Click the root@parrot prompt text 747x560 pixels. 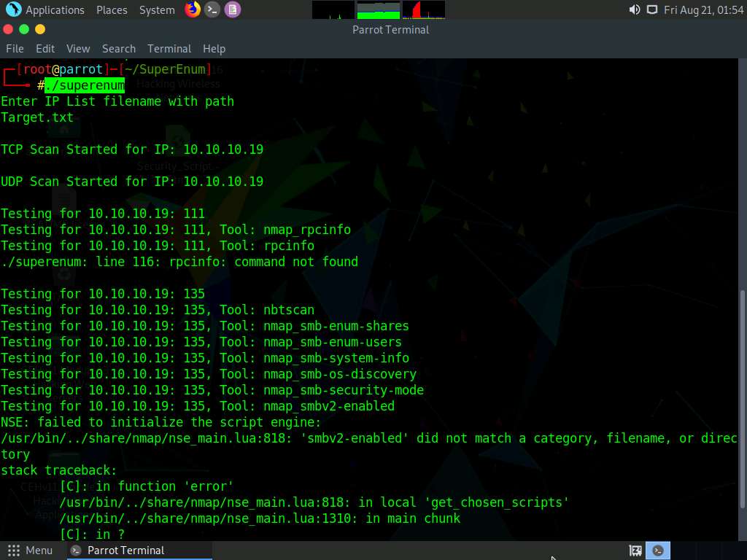pyautogui.click(x=63, y=69)
